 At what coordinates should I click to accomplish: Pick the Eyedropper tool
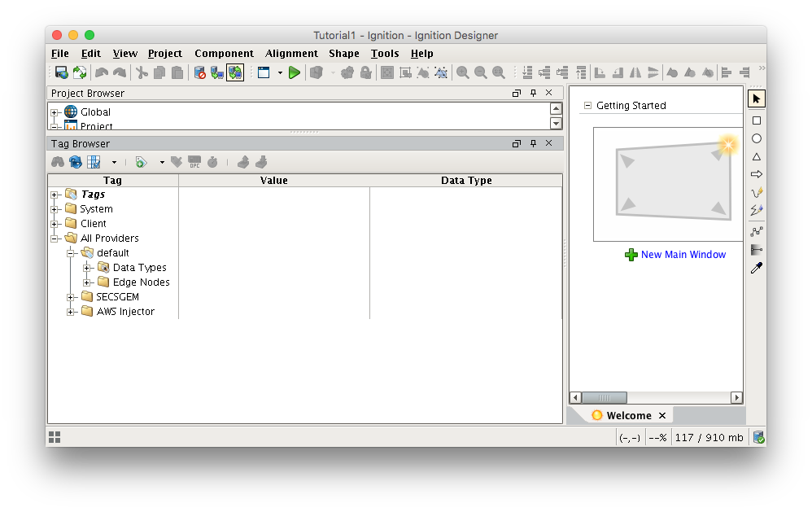(x=756, y=268)
